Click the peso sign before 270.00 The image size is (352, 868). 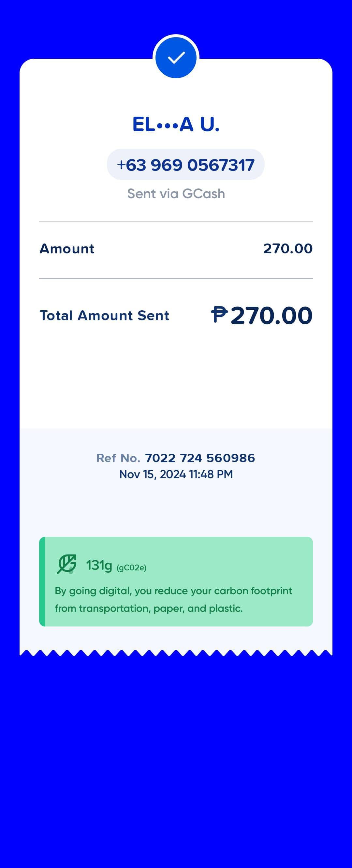[x=219, y=315]
